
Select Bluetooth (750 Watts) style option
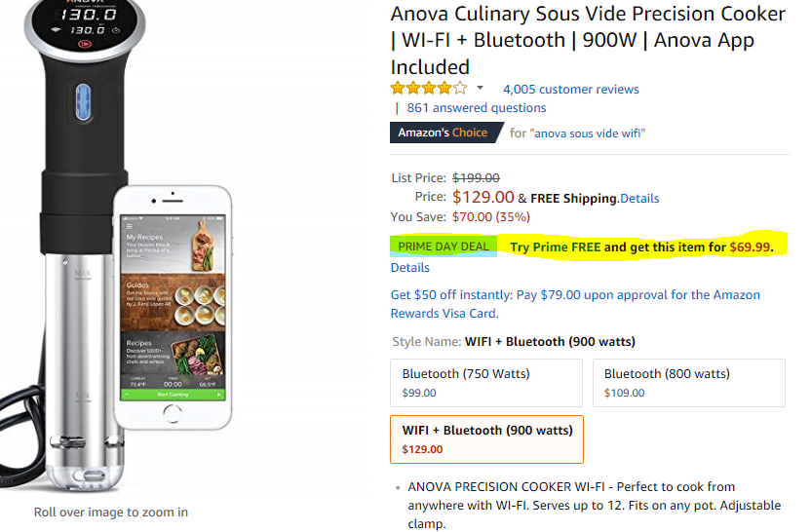coord(486,383)
